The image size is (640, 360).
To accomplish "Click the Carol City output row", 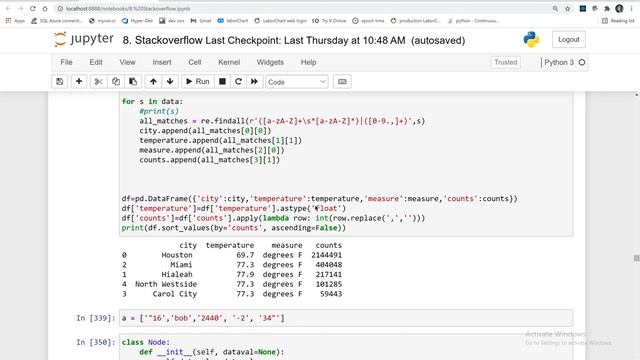I will 231,294.
